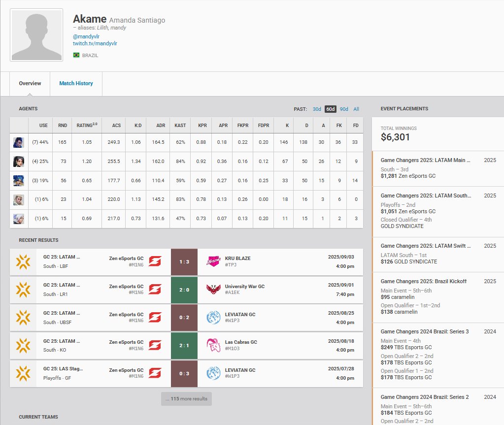This screenshot has width=504, height=425.
Task: Click the University War GC team logo
Action: pos(213,290)
